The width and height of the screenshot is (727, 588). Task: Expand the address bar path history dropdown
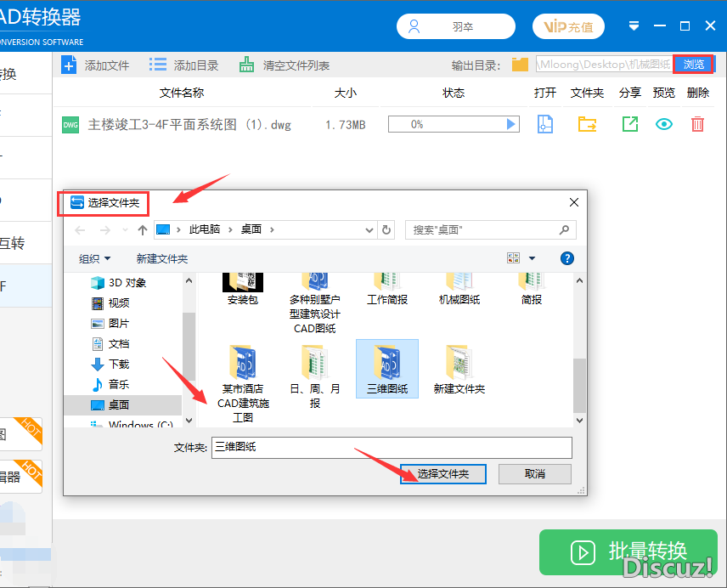369,229
